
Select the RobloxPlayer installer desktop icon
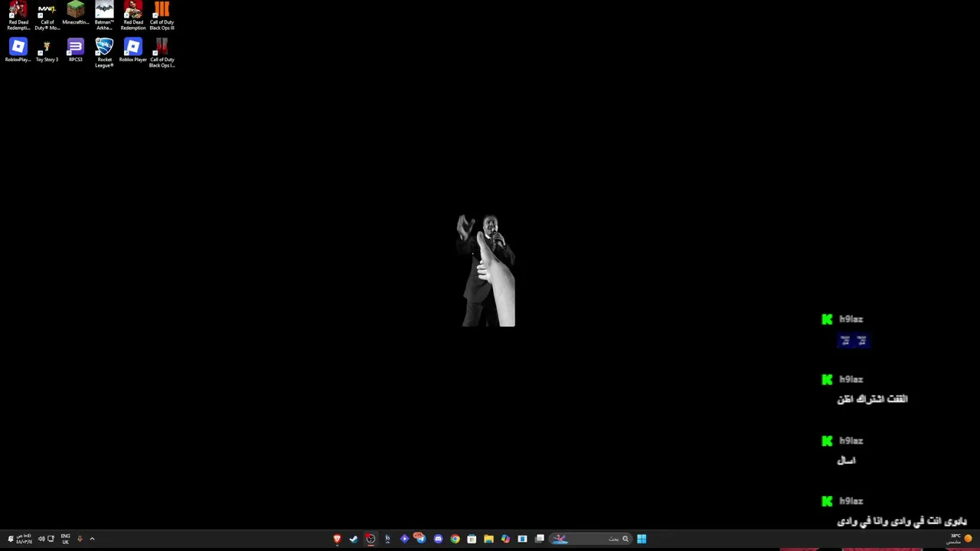(x=18, y=51)
